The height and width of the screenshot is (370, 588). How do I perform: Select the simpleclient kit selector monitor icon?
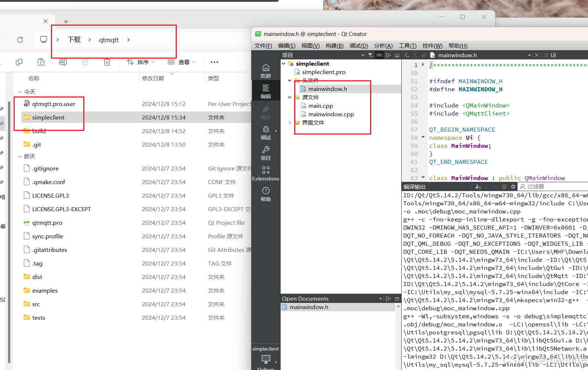[266, 359]
